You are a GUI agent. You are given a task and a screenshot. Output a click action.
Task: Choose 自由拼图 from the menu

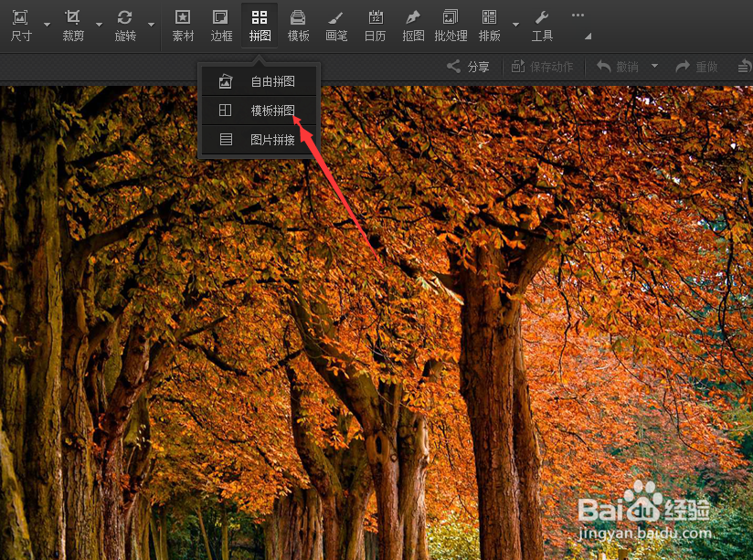pyautogui.click(x=260, y=81)
